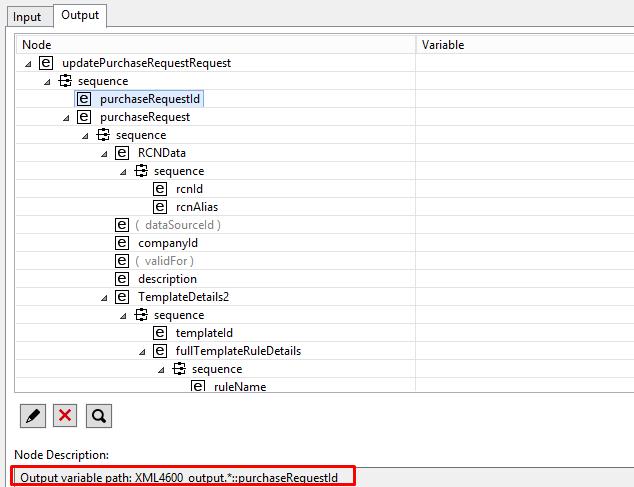Click the Node column header
634x487 pixels.
pyautogui.click(x=216, y=44)
